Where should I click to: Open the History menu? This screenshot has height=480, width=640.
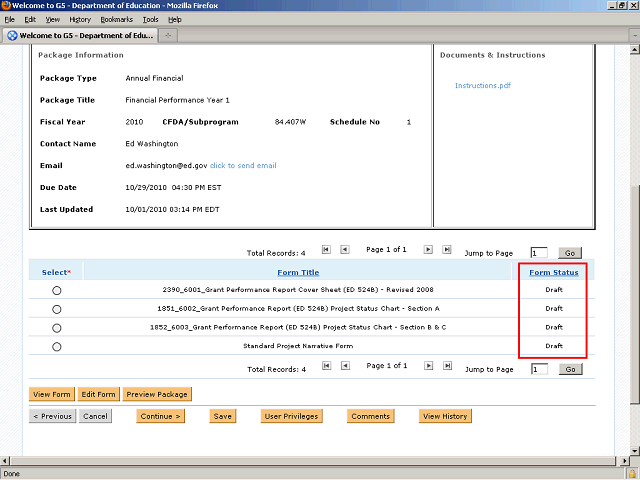coord(80,20)
